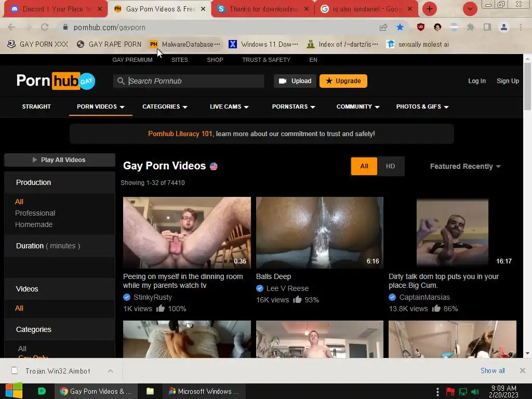Screen dimensions: 532x399
Task: Open TRUST & SAFETY menu item
Action: (x=266, y=60)
